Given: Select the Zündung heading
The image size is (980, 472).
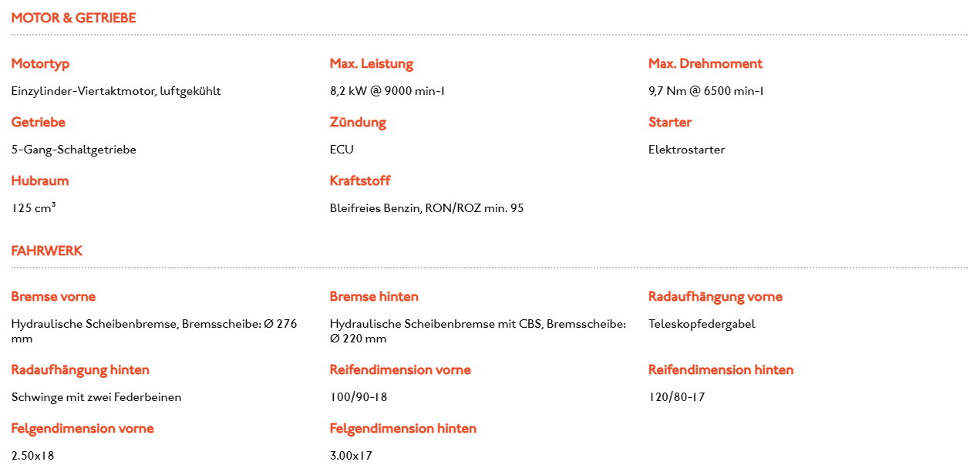Looking at the screenshot, I should [358, 122].
